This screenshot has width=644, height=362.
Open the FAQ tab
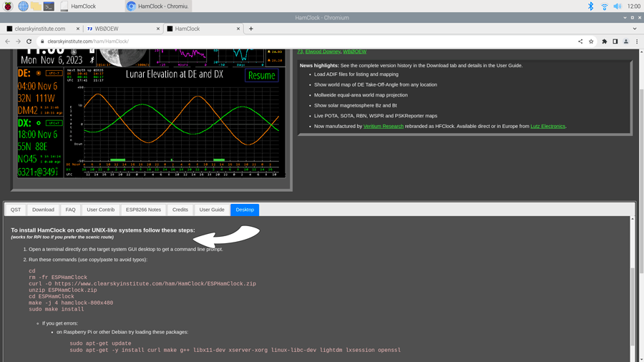point(70,210)
